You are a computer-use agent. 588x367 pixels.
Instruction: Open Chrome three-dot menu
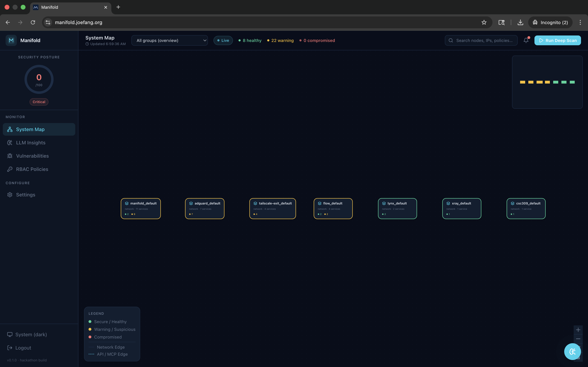point(580,22)
